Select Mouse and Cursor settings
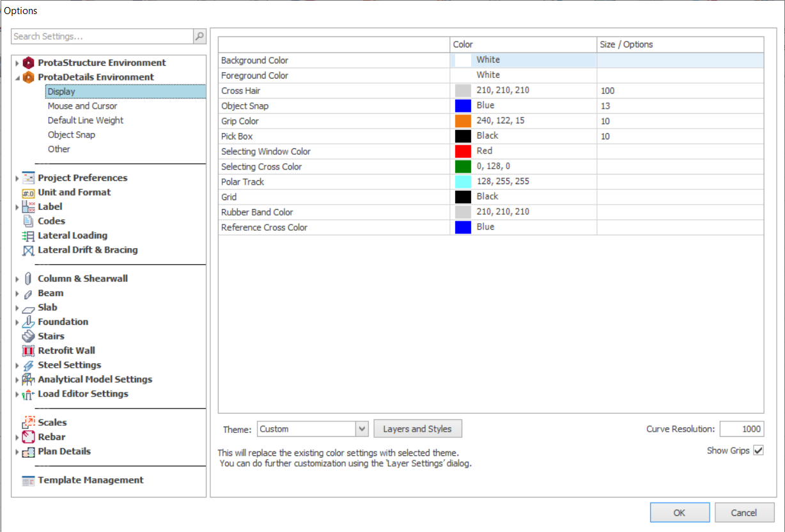The image size is (785, 532). coord(82,106)
